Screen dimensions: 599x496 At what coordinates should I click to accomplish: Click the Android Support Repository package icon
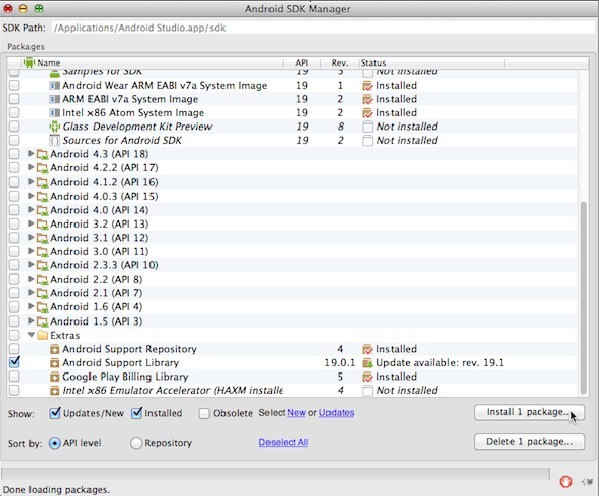point(55,349)
